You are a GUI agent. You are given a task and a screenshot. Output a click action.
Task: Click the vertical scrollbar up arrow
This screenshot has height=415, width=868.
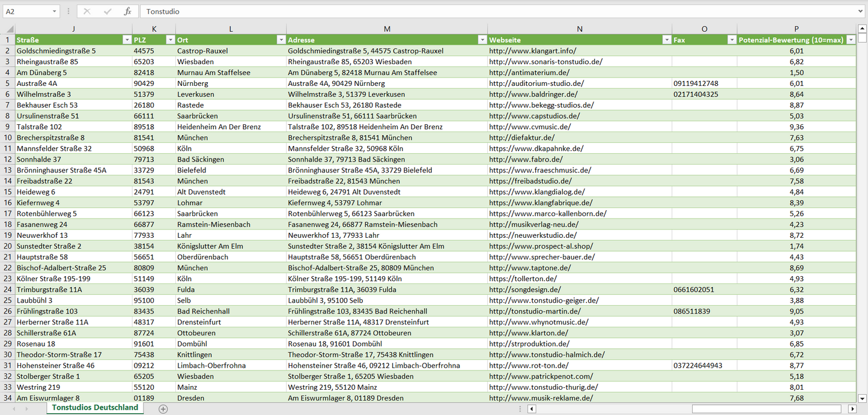tap(863, 29)
